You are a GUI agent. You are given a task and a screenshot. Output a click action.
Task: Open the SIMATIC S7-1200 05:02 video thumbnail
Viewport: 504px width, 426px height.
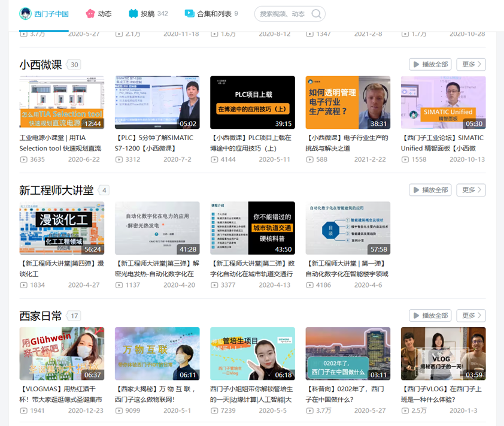pos(157,102)
